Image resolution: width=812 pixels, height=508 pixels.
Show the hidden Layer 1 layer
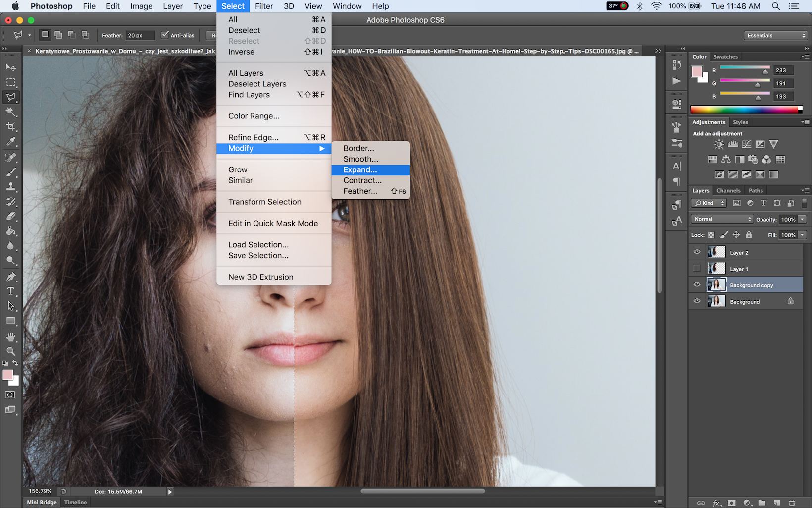point(697,269)
